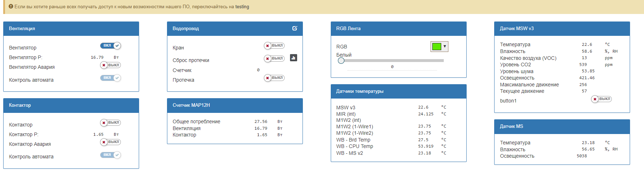Click WB - Brd Temp value 27.5
644x172 pixels.
tap(423, 140)
